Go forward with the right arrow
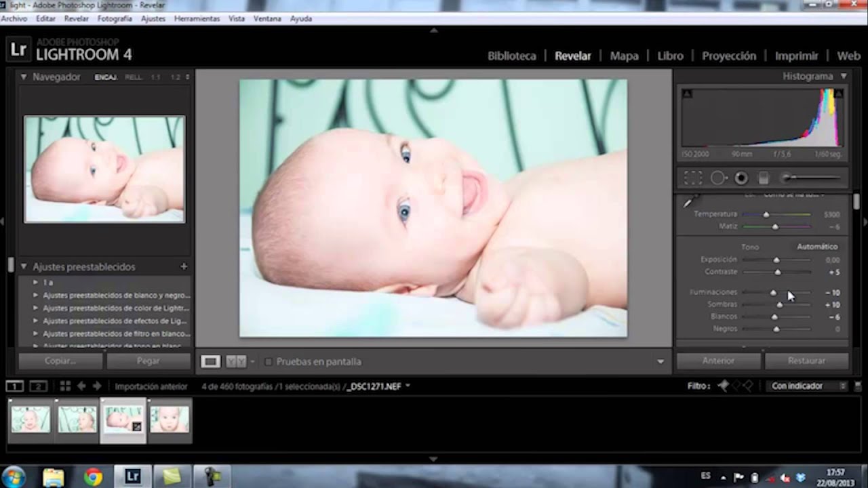This screenshot has width=868, height=488. 97,386
